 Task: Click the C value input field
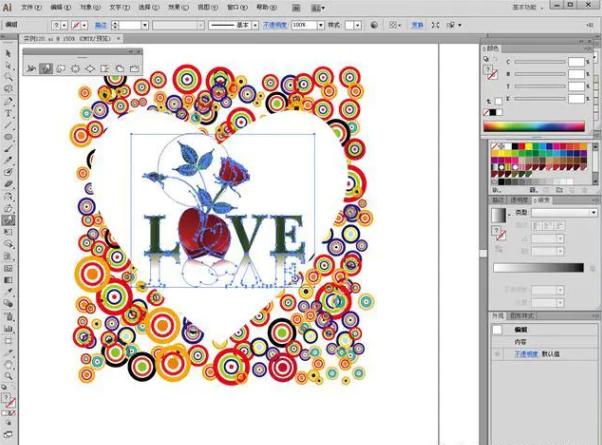coord(576,62)
